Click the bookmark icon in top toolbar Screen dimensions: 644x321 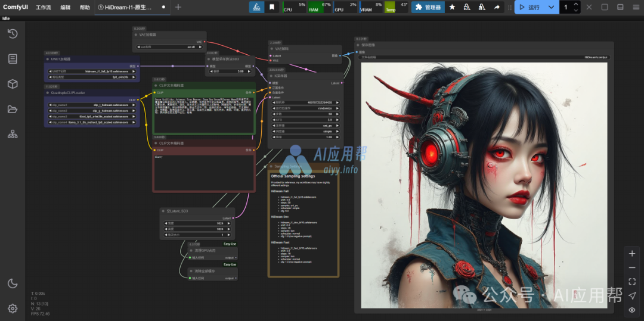[272, 7]
